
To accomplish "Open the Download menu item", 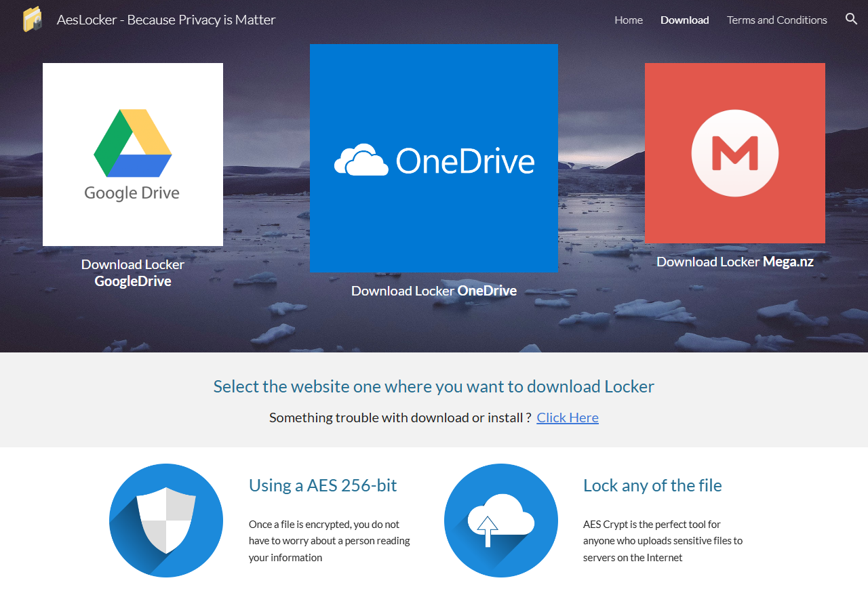I will 685,20.
